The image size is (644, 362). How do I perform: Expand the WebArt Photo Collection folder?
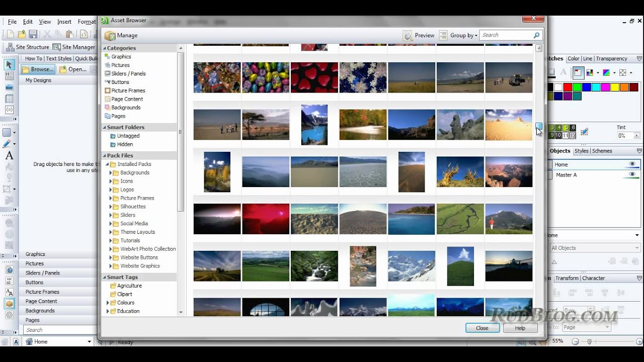[111, 249]
